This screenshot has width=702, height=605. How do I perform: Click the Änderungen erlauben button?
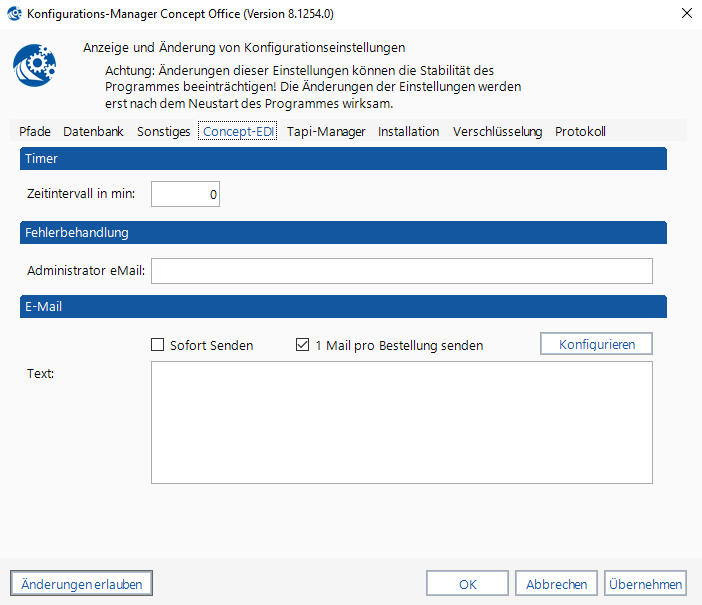[81, 584]
